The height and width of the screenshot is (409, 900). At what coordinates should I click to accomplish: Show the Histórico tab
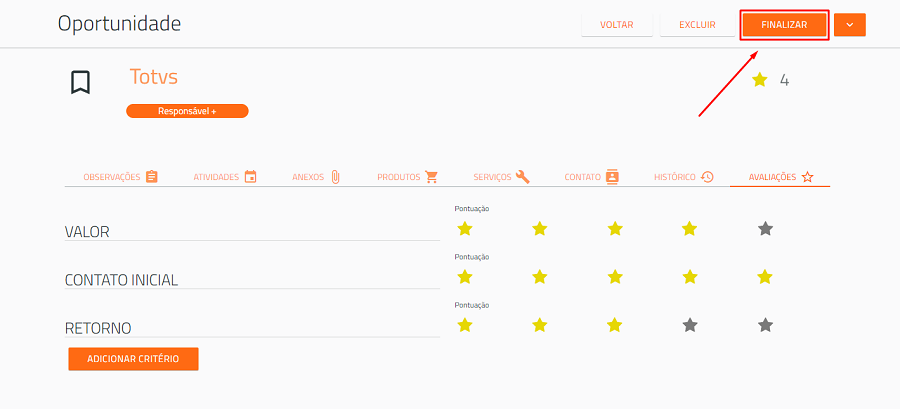tap(684, 177)
